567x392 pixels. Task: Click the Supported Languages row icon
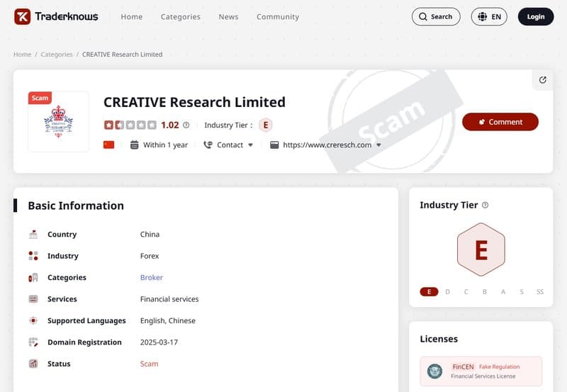point(33,320)
